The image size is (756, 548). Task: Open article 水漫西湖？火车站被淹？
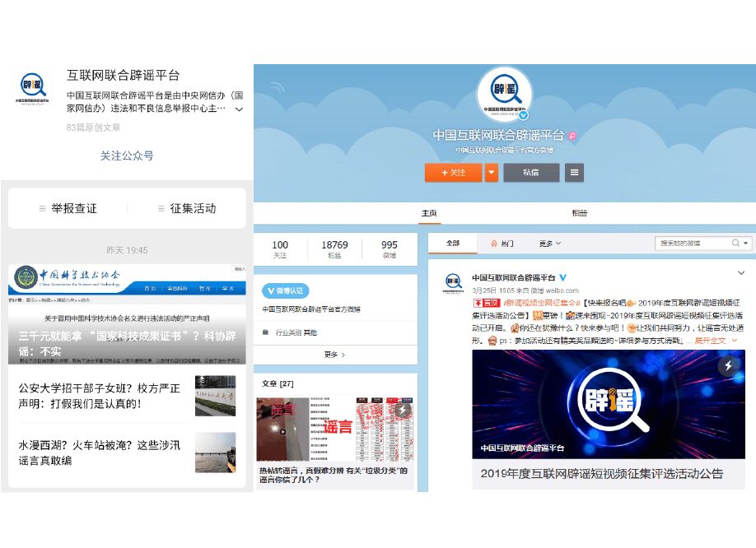click(100, 453)
